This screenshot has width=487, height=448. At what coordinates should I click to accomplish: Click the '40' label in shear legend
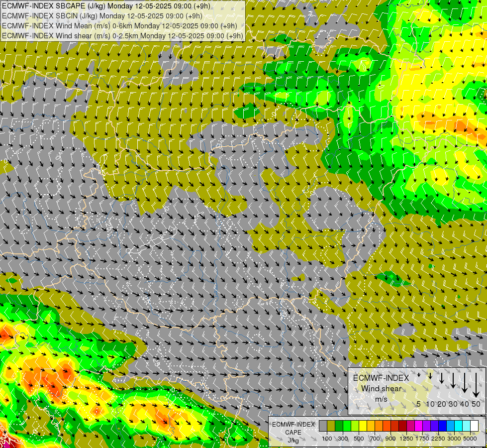click(x=464, y=404)
